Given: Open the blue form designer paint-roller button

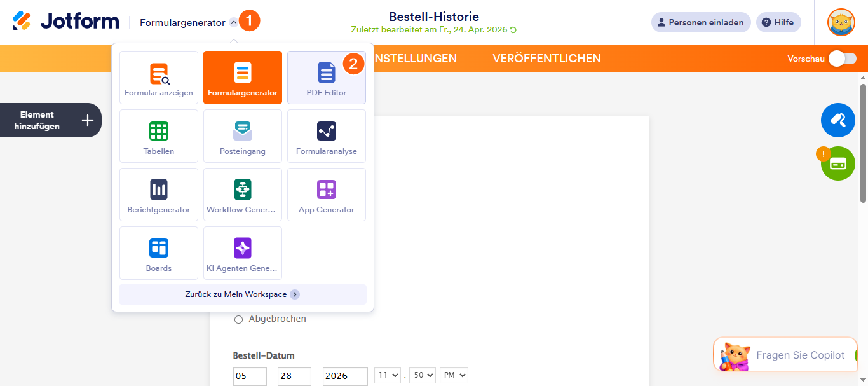Looking at the screenshot, I should pos(838,120).
